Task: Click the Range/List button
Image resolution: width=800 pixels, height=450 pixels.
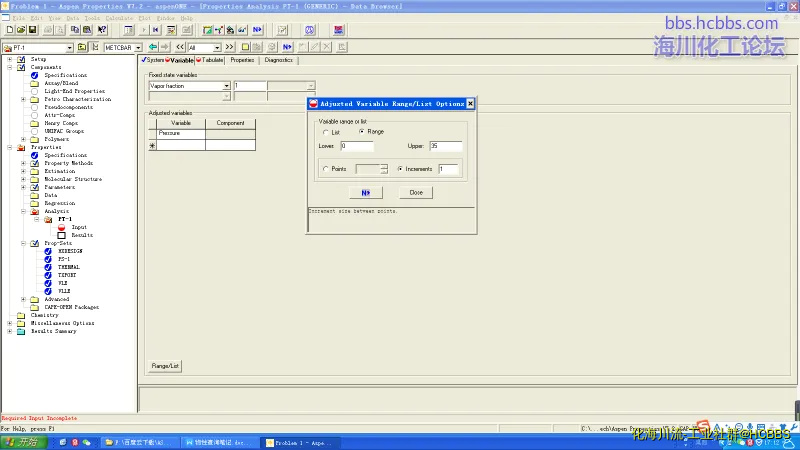Action: coord(165,366)
